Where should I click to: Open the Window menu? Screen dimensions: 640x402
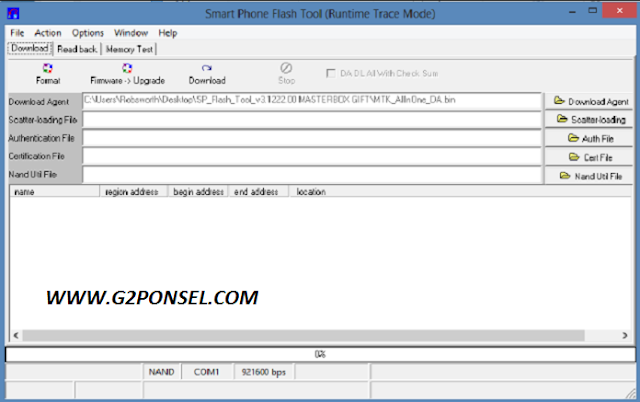point(131,33)
